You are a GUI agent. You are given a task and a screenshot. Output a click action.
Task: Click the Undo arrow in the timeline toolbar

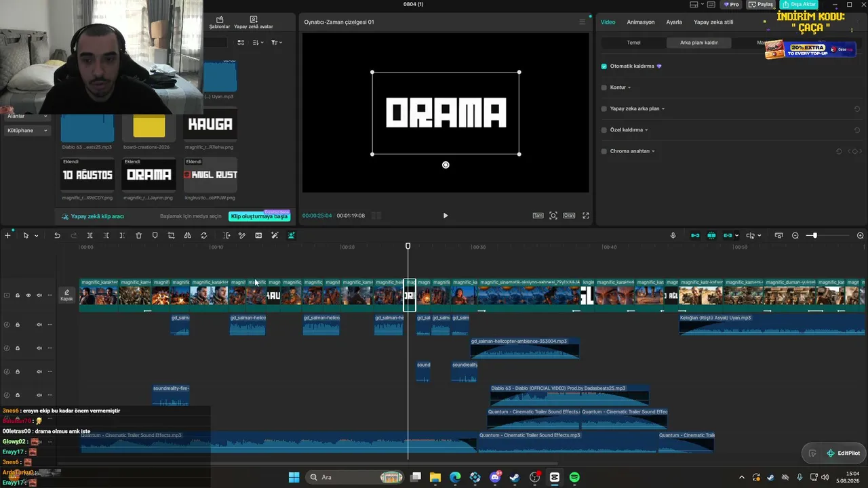57,235
